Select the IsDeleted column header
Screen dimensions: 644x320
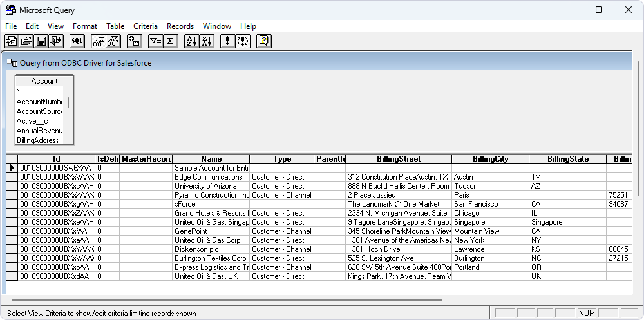click(x=108, y=159)
